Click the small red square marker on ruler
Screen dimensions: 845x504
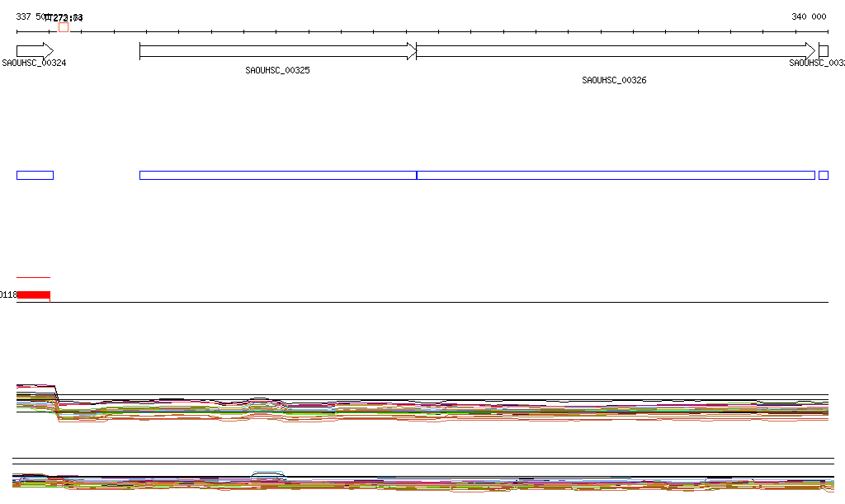click(64, 27)
